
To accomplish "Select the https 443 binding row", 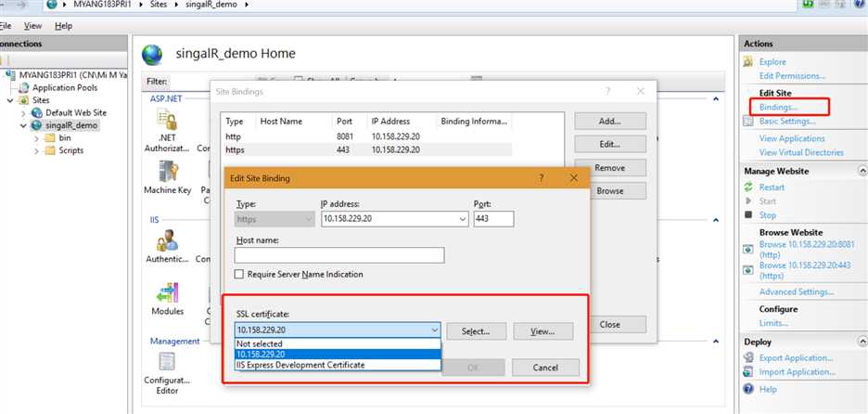I will pos(367,149).
